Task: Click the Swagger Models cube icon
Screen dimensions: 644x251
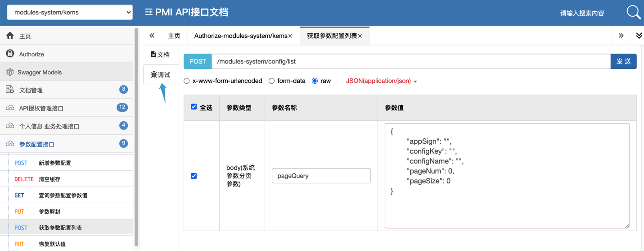Action: pos(10,72)
